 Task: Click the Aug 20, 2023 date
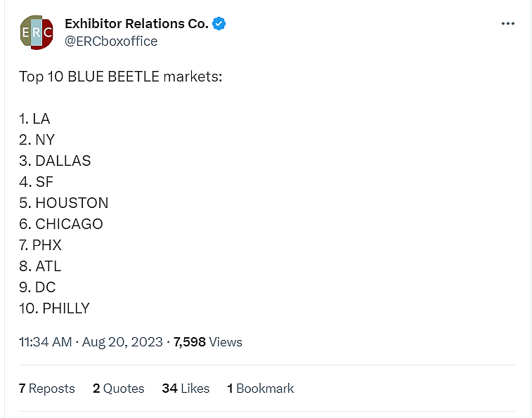(122, 342)
